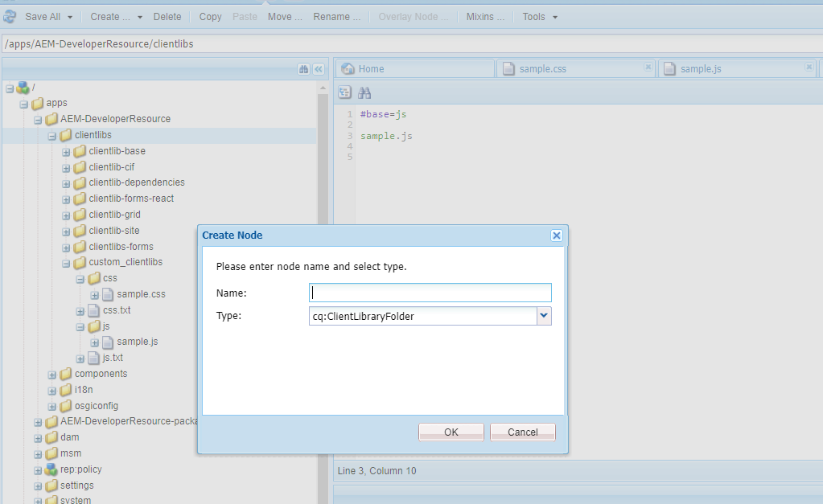This screenshot has height=504, width=823.
Task: Click the Name input field
Action: pos(430,293)
